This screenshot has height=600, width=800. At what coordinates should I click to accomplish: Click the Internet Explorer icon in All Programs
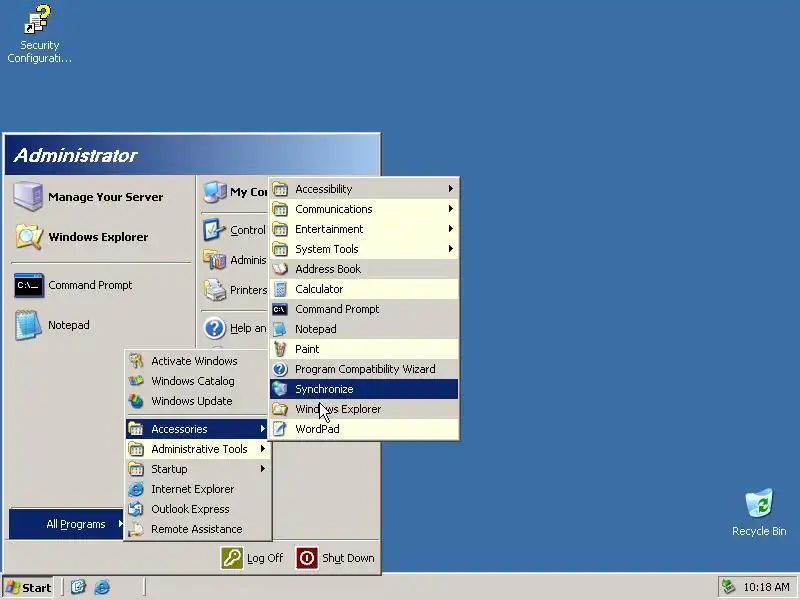[136, 489]
